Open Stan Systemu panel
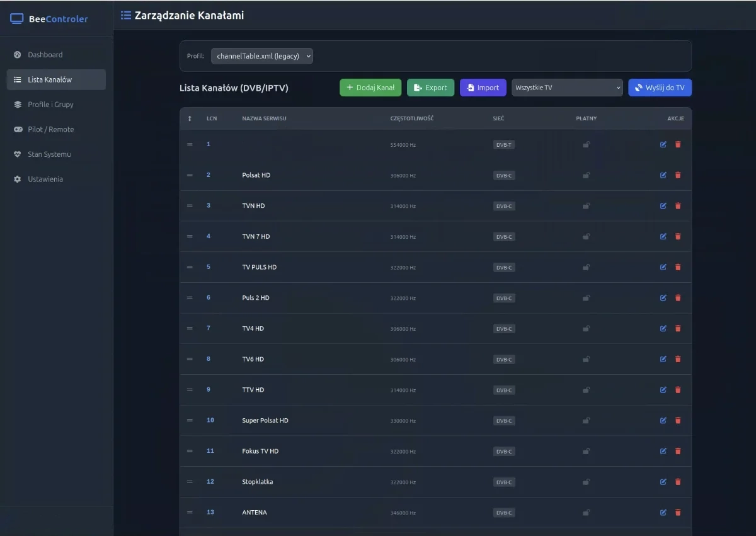 (18, 154)
